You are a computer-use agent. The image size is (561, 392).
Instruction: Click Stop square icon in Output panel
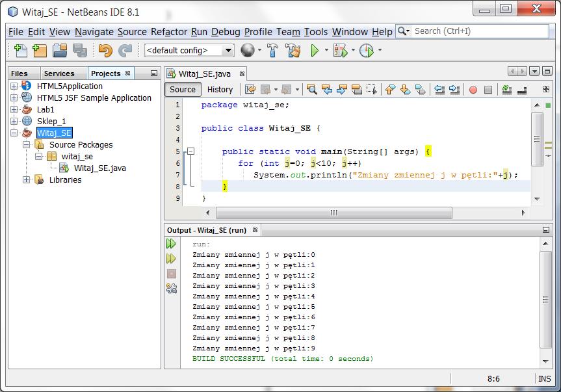(x=172, y=274)
